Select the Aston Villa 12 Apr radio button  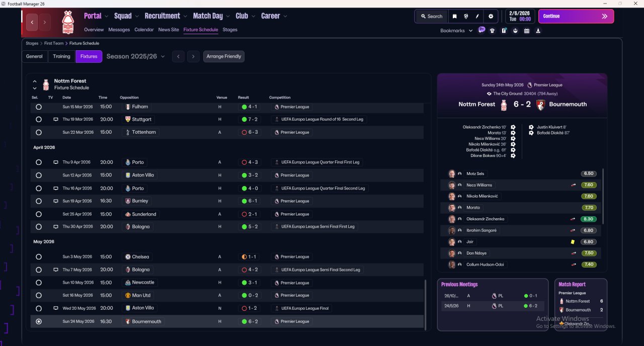(39, 176)
